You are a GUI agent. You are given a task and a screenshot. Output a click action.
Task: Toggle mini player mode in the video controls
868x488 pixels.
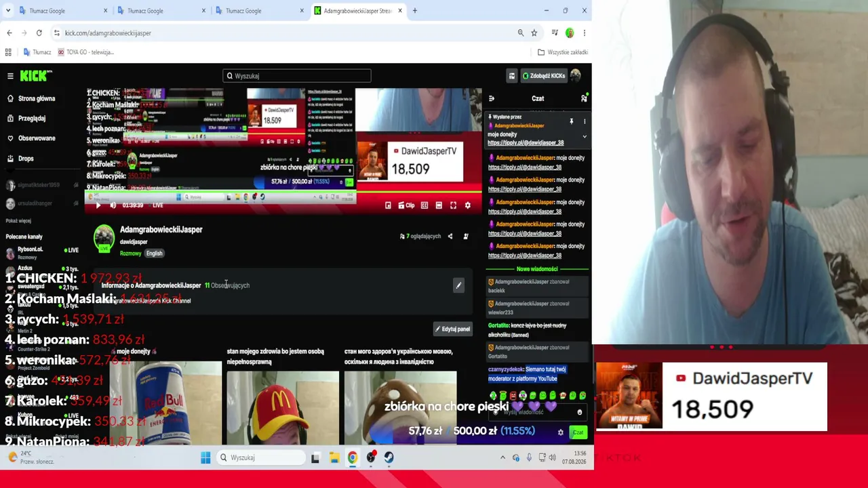(x=388, y=205)
